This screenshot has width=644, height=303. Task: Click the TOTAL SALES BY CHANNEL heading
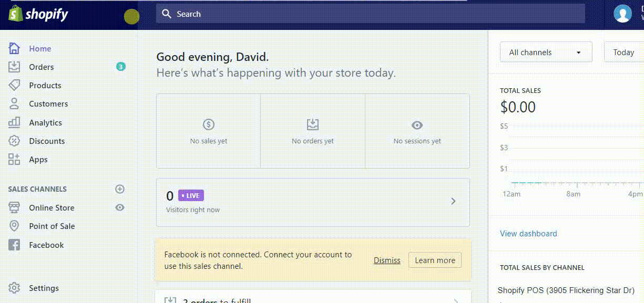[542, 267]
